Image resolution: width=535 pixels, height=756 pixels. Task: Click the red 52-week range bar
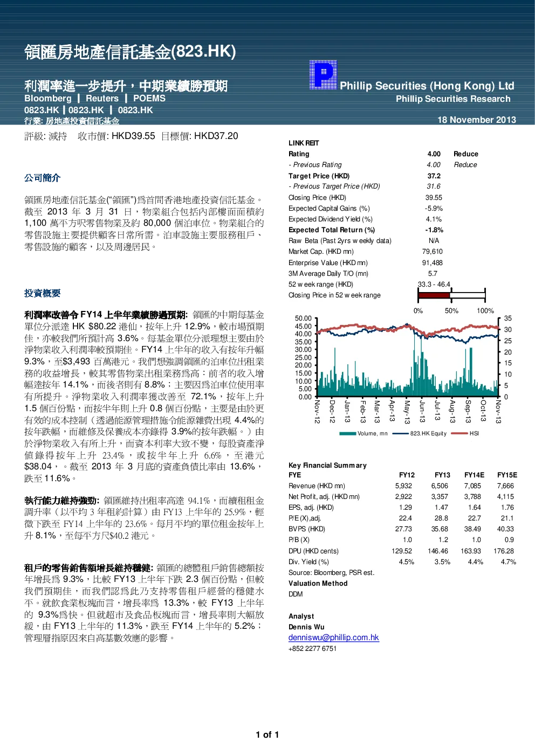pos(434,295)
